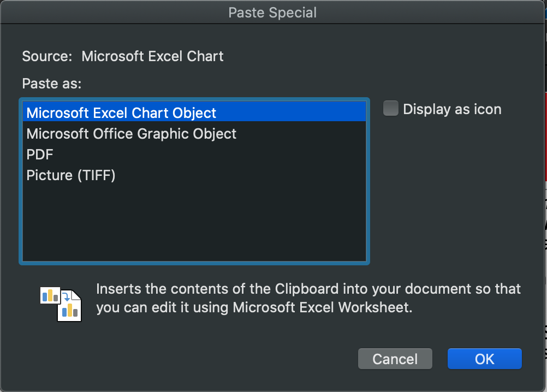The height and width of the screenshot is (392, 547).
Task: Click the 'Display as icon' label text
Action: [452, 109]
